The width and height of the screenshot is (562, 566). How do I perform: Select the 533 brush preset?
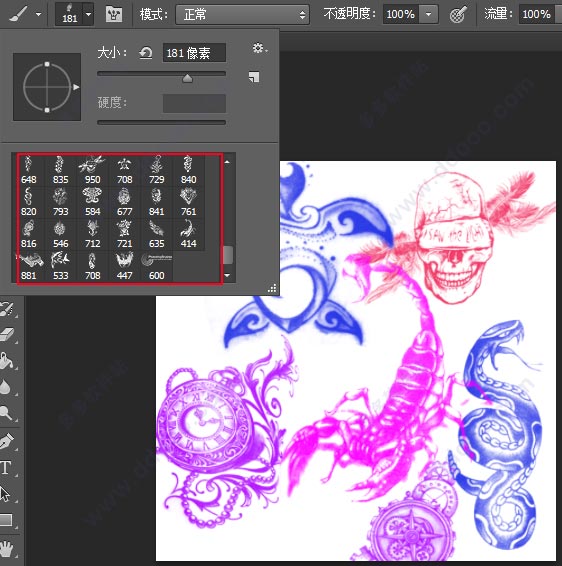60,266
